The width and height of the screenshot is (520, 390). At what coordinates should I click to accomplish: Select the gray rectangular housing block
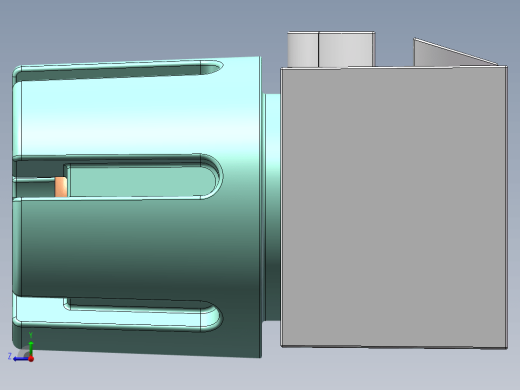[394, 207]
